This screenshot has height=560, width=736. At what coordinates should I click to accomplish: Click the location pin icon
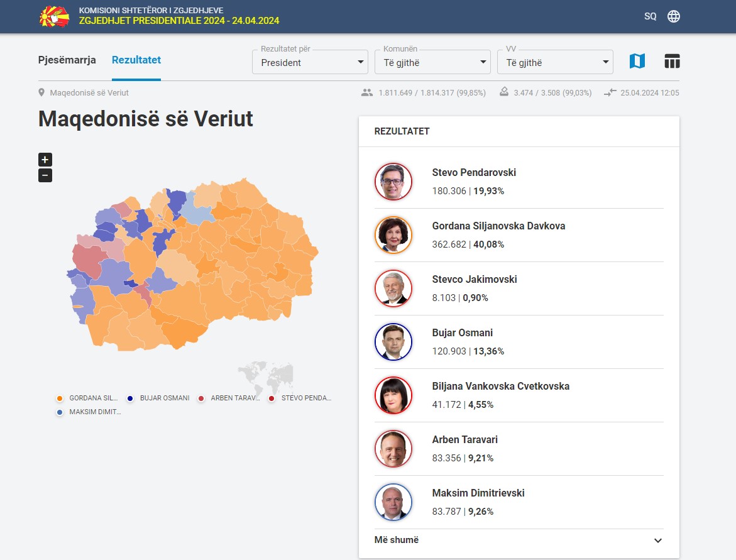(42, 93)
